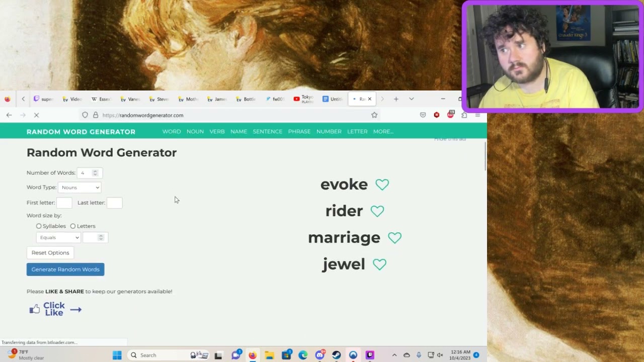The width and height of the screenshot is (644, 362).
Task: Open the Pocket save icon in toolbar
Action: coord(423,115)
